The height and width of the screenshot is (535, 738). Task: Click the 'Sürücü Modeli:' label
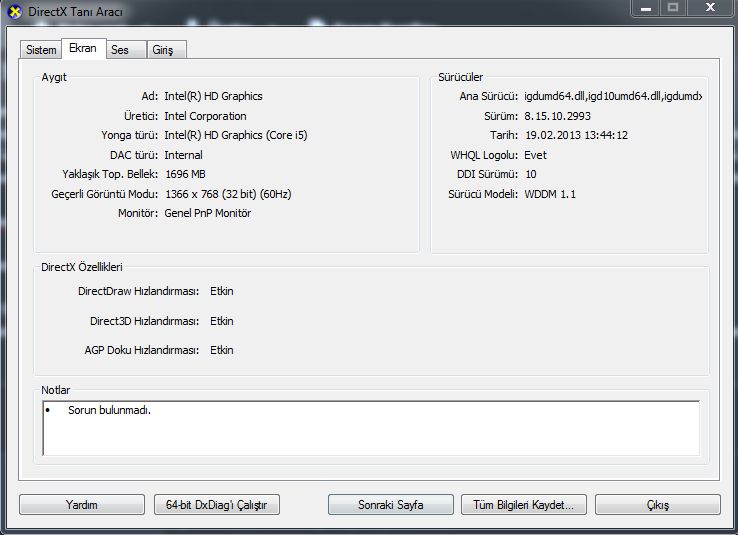click(x=483, y=194)
